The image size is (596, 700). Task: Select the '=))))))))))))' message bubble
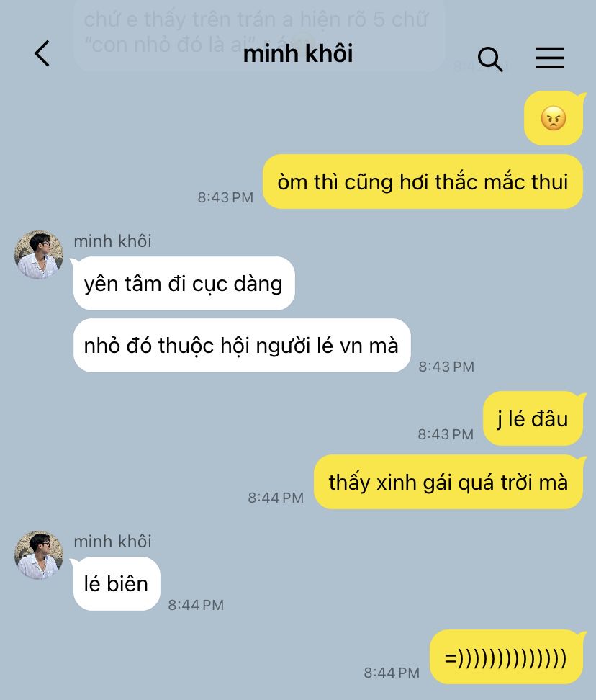tap(506, 657)
